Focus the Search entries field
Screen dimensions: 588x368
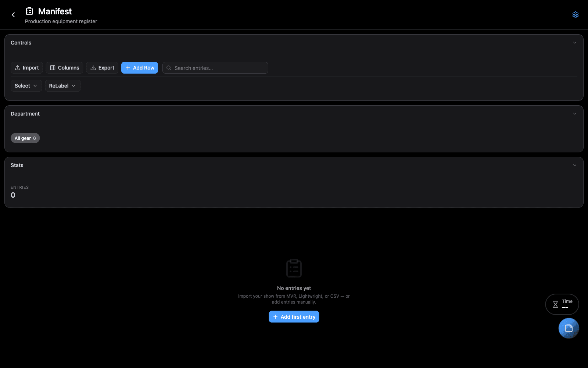(215, 68)
